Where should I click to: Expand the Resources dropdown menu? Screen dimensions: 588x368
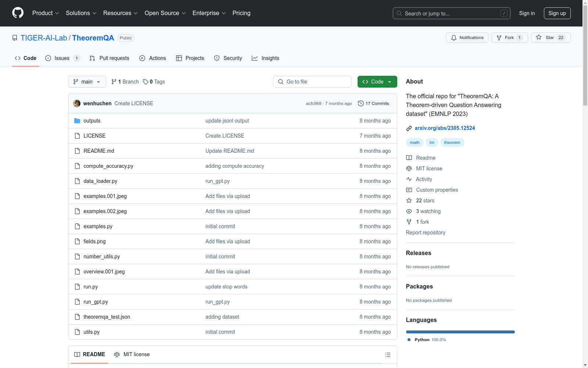(121, 13)
